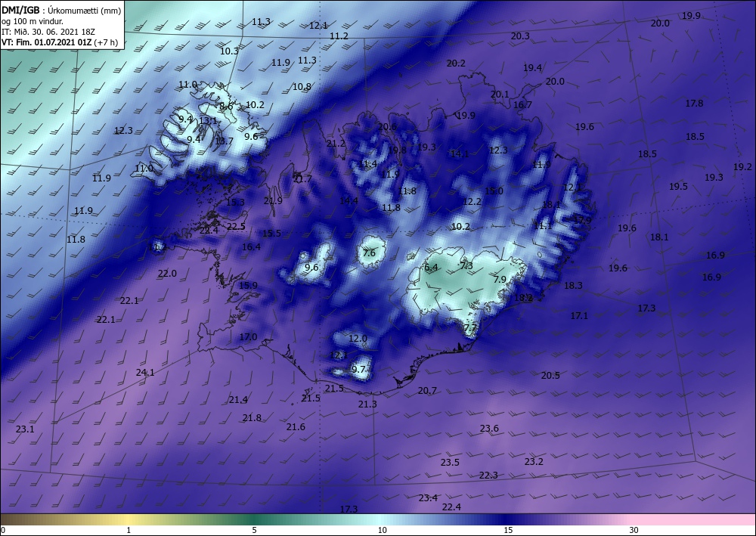
Task: Click the 15.3 map value
Action: [235, 203]
